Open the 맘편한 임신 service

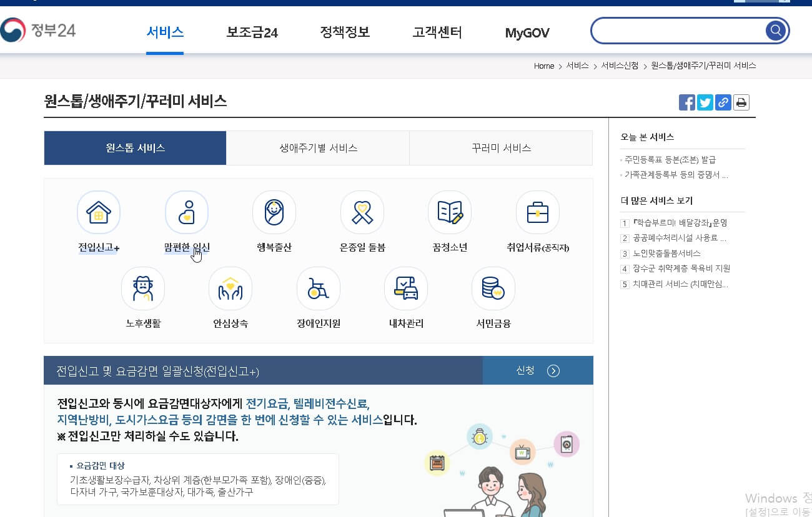tap(186, 212)
